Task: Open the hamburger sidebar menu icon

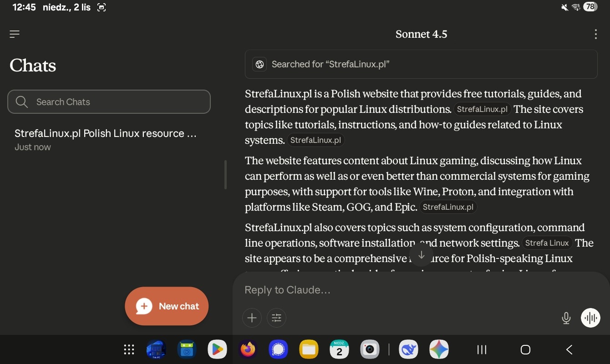Action: [15, 34]
